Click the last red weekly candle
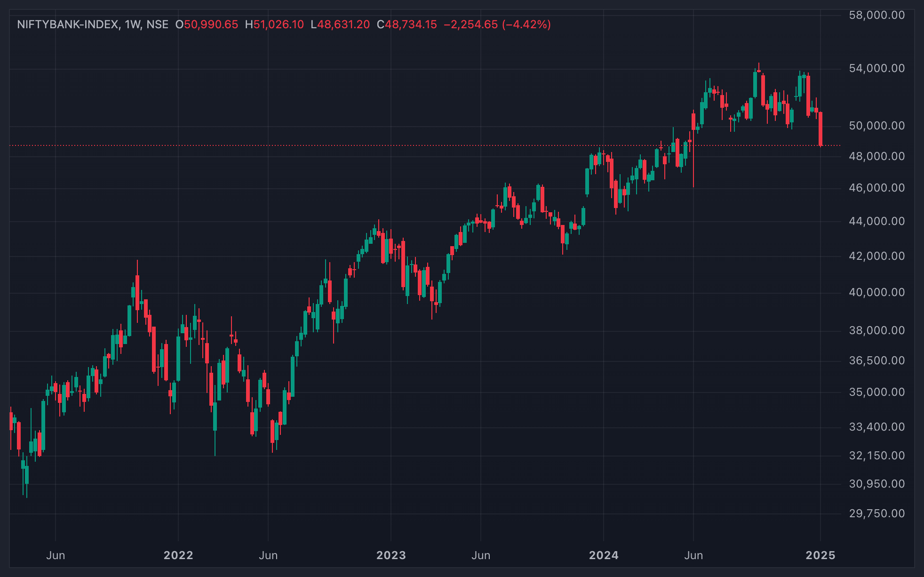The height and width of the screenshot is (577, 924). coord(820,129)
